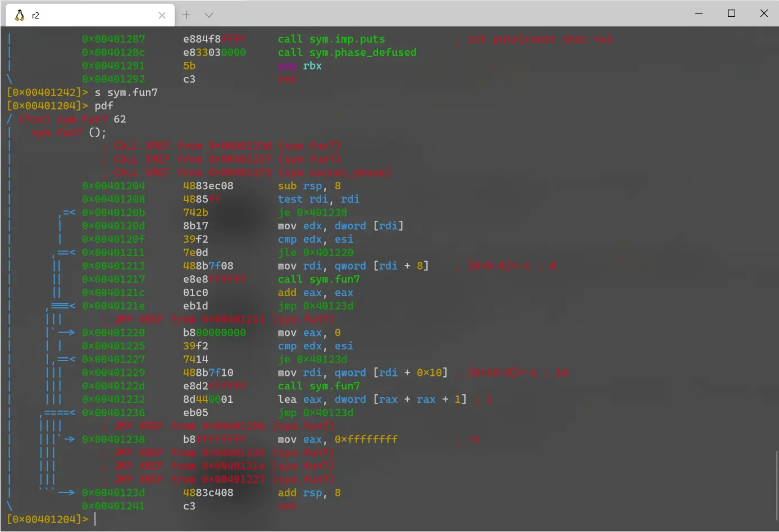The height and width of the screenshot is (532, 779).
Task: Click 'mov eax, 0xffffffff' instruction
Action: pyautogui.click(x=338, y=439)
